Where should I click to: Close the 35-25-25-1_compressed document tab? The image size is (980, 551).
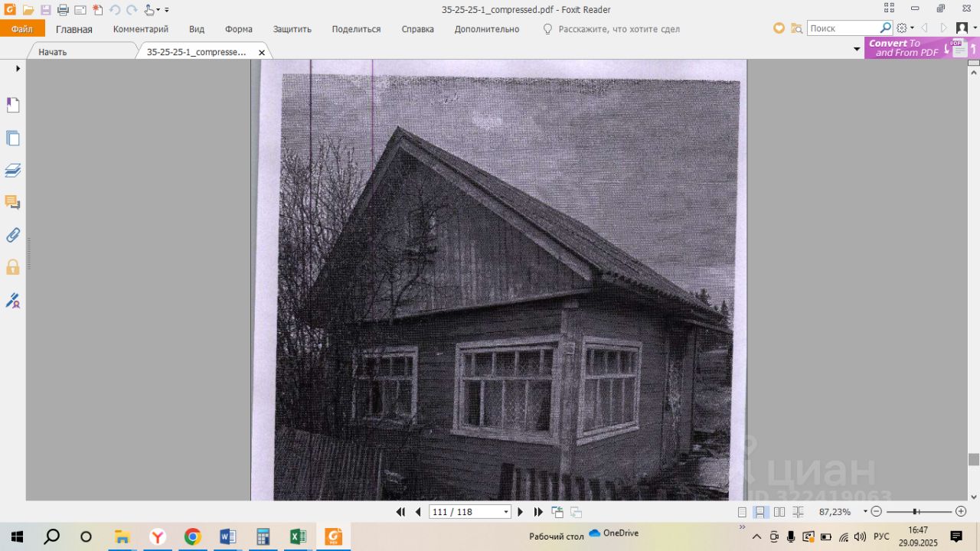point(262,53)
